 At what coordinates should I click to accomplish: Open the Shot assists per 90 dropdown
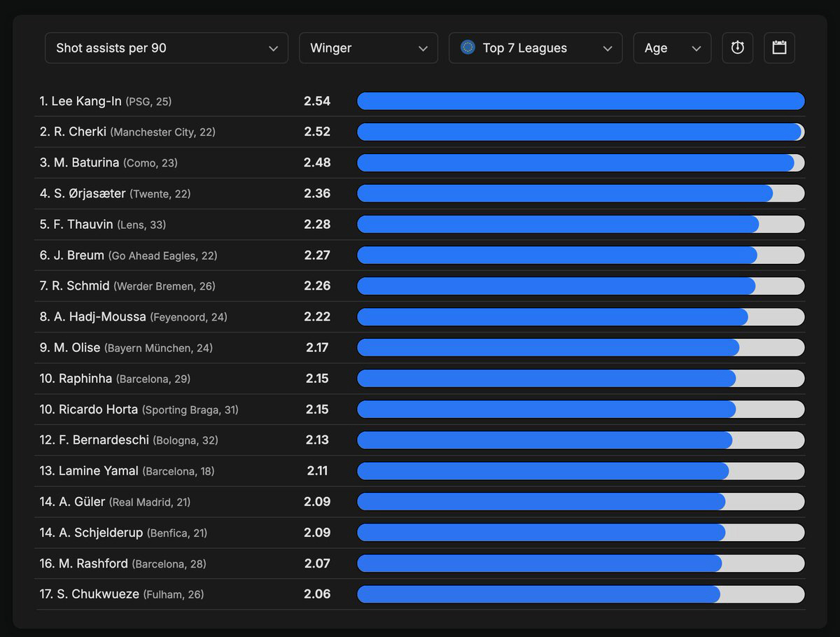167,48
